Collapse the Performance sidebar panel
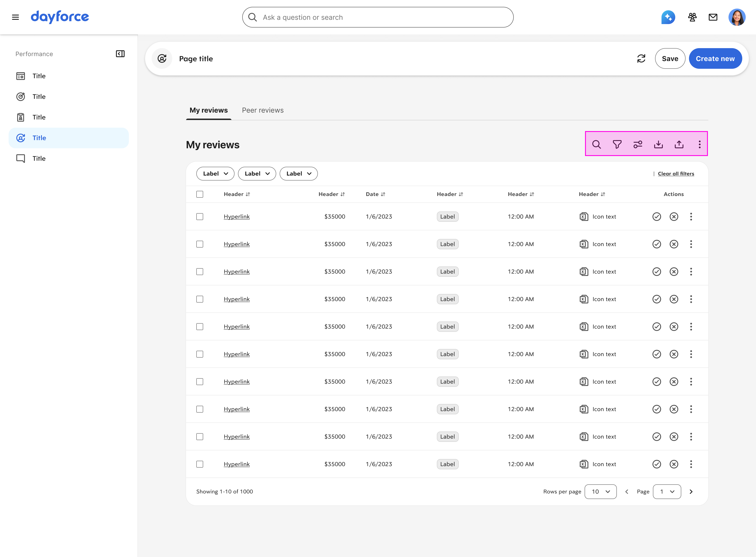This screenshot has width=756, height=557. [120, 54]
